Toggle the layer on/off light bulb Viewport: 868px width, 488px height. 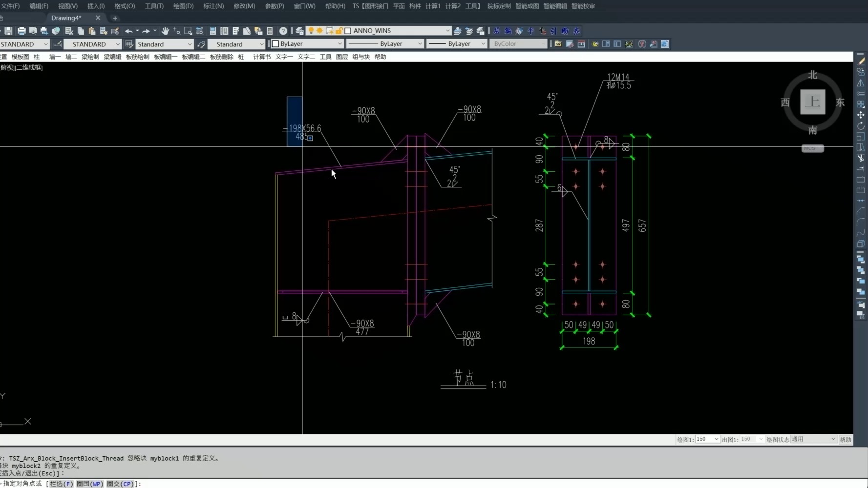point(311,30)
